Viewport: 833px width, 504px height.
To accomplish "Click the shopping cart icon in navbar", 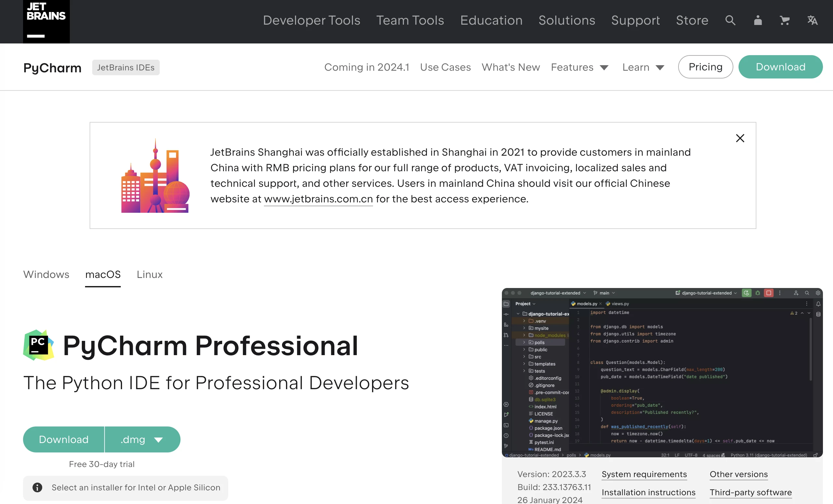I will (784, 21).
